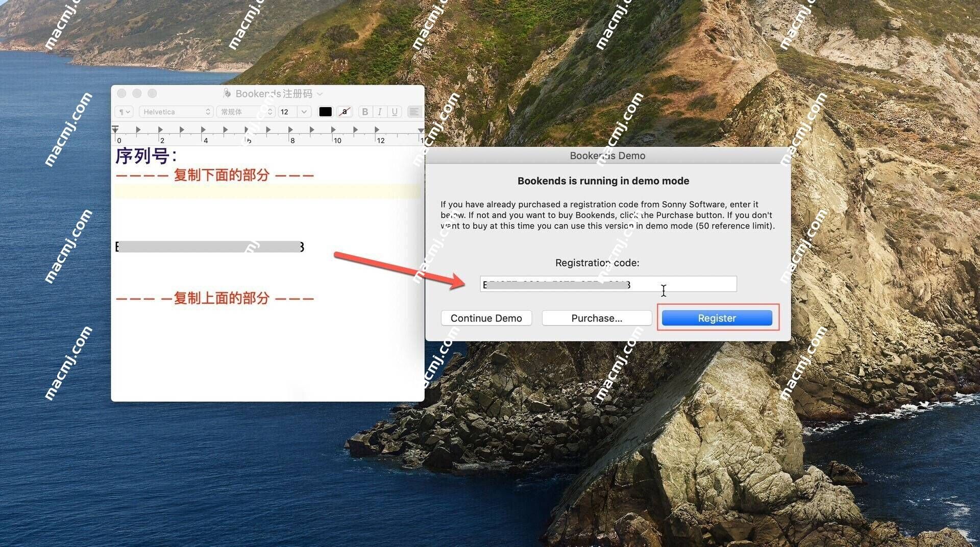
Task: Click the 复制下面的部分 red text line
Action: [215, 175]
